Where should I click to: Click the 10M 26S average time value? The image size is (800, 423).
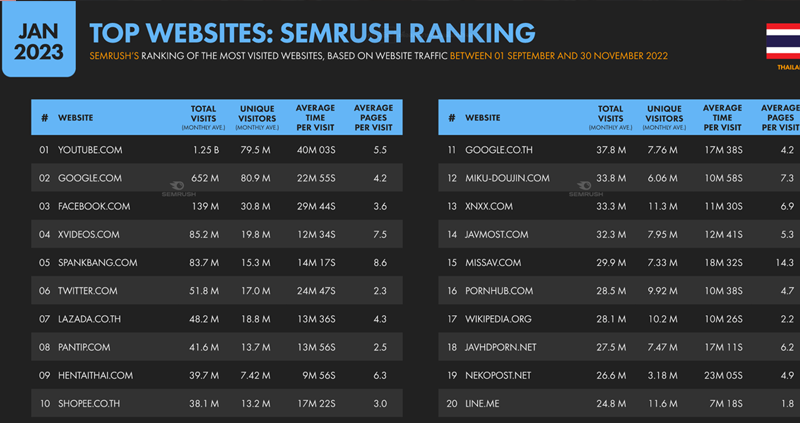pyautogui.click(x=723, y=319)
